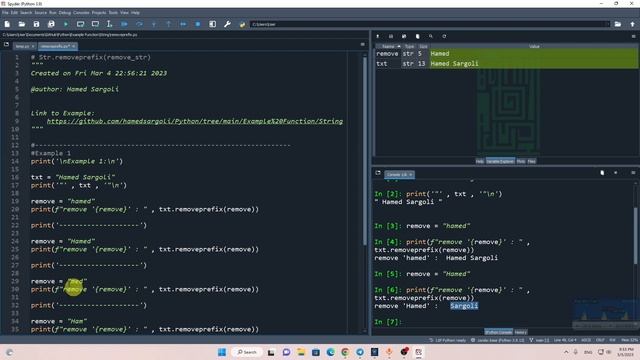Click the console vertical scrollbar
This screenshot has height=360, width=640.
[x=635, y=236]
